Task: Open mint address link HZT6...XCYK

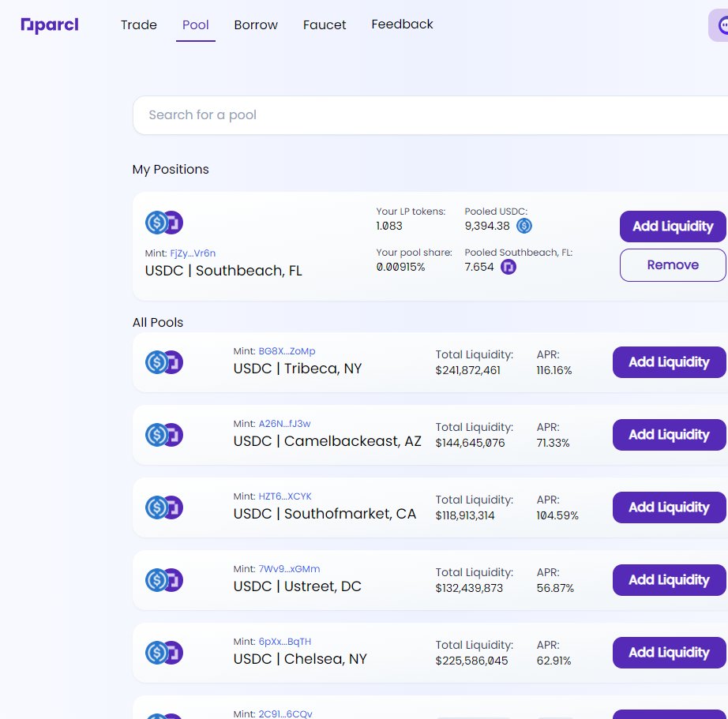Action: tap(285, 496)
